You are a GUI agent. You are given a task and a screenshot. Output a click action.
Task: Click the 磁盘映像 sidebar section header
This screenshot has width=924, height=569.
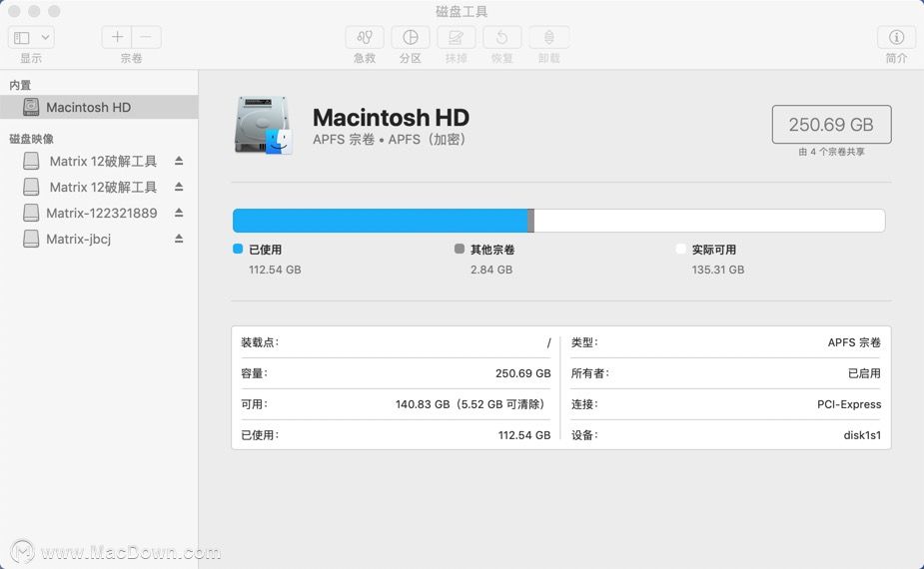[31, 139]
